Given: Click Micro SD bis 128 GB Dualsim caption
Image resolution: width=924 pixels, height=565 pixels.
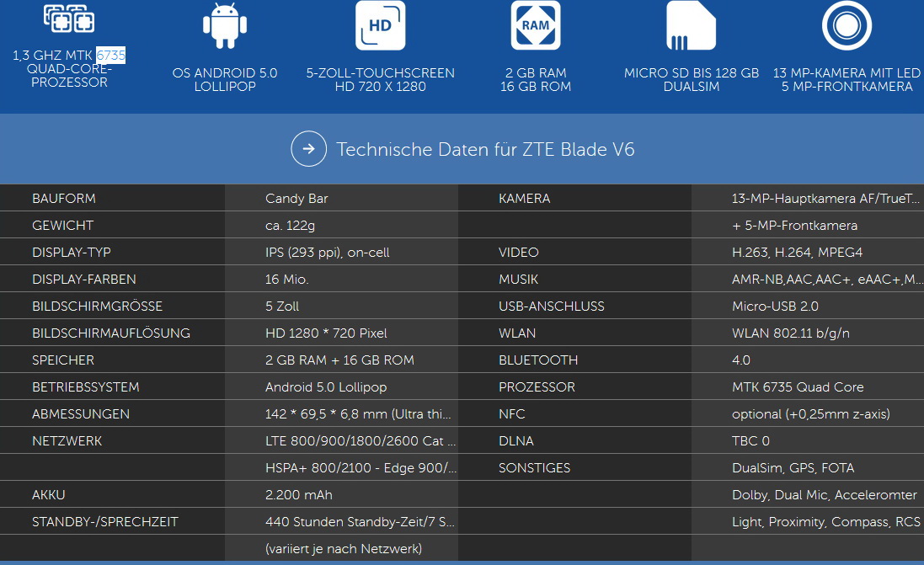Looking at the screenshot, I should click(692, 79).
